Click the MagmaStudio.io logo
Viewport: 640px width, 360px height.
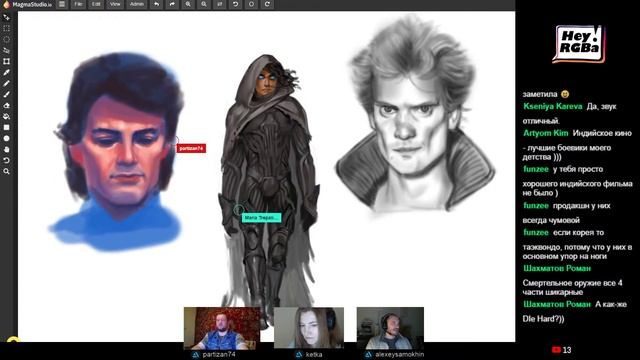27,4
